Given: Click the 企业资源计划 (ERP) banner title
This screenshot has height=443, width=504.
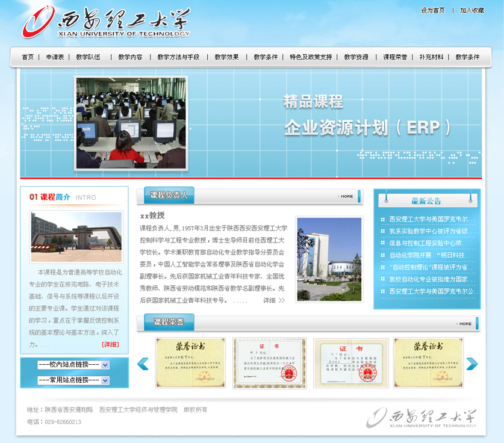Looking at the screenshot, I should [367, 128].
